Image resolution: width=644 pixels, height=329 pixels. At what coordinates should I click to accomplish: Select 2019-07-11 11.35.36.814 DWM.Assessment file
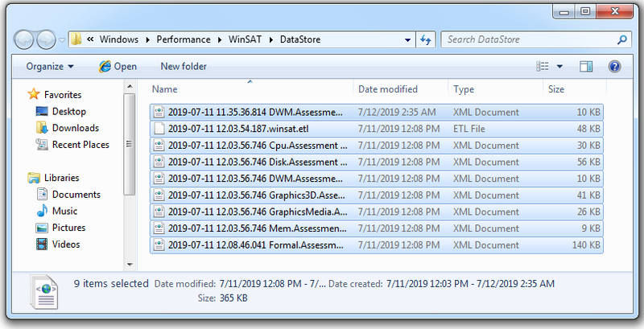[x=377, y=112]
